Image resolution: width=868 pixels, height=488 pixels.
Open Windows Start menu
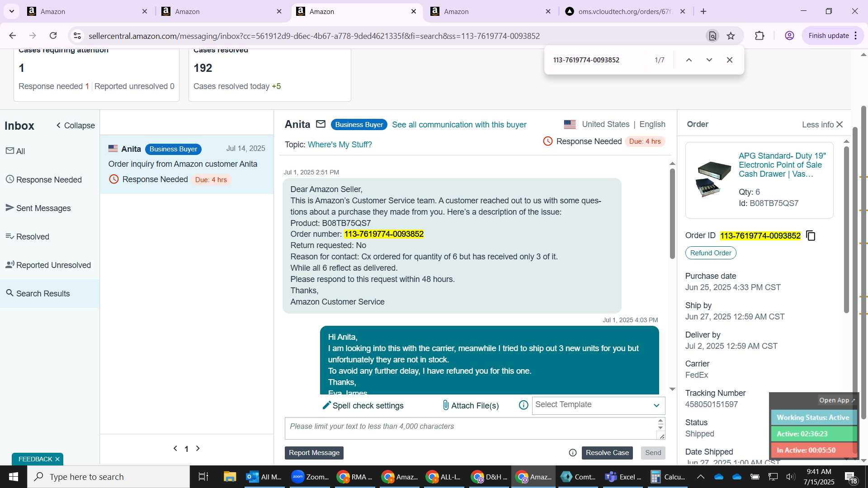click(x=13, y=477)
